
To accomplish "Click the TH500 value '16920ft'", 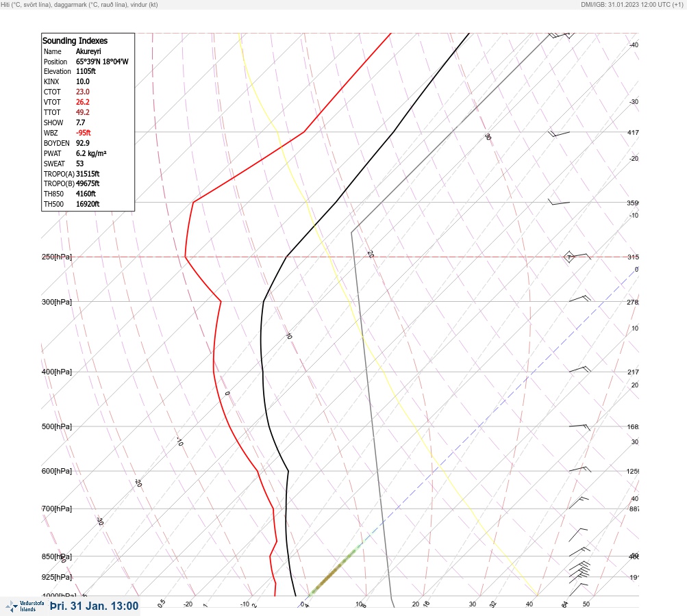I will pos(88,204).
